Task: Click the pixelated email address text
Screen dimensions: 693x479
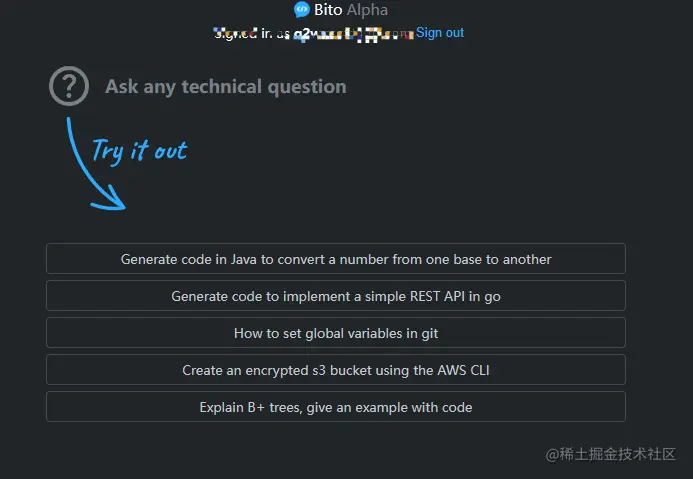Action: pyautogui.click(x=350, y=33)
